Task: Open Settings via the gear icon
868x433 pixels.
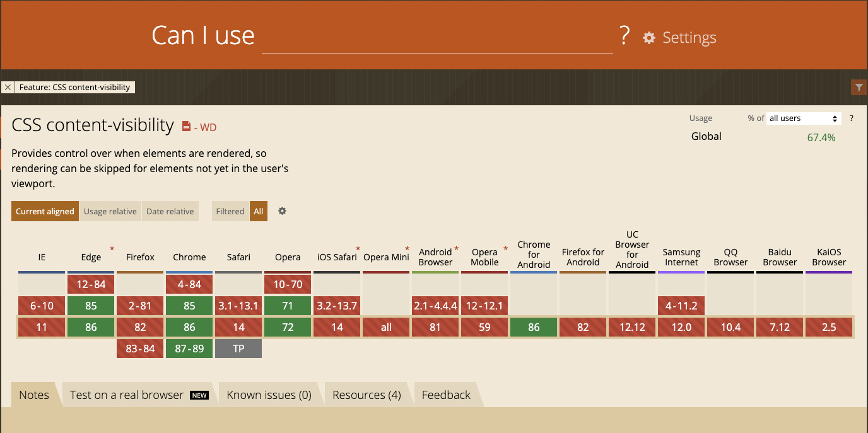Action: click(649, 38)
